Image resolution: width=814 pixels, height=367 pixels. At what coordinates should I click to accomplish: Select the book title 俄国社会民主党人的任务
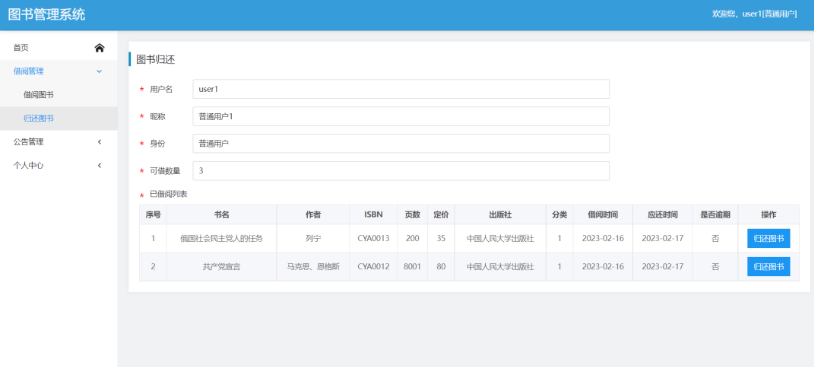[222, 239]
